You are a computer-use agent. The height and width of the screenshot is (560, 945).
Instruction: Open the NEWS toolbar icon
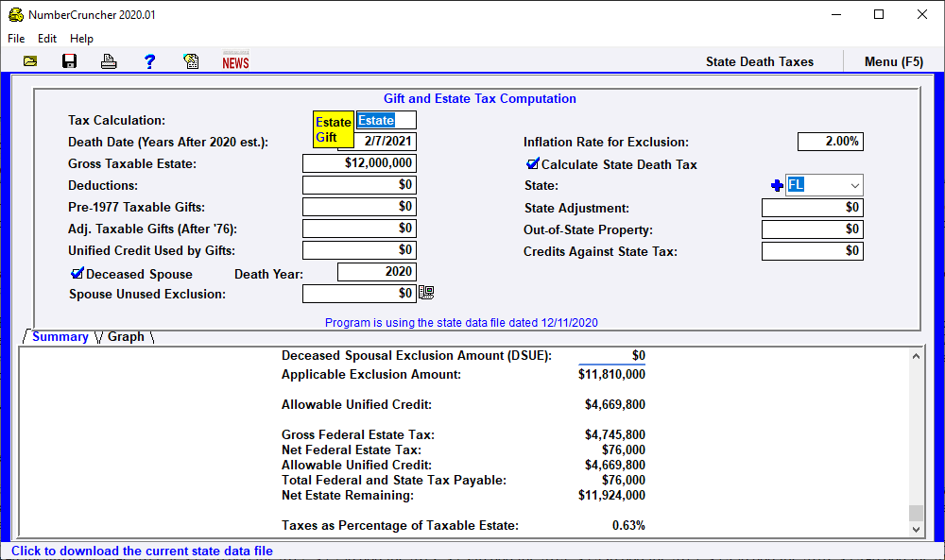tap(235, 60)
